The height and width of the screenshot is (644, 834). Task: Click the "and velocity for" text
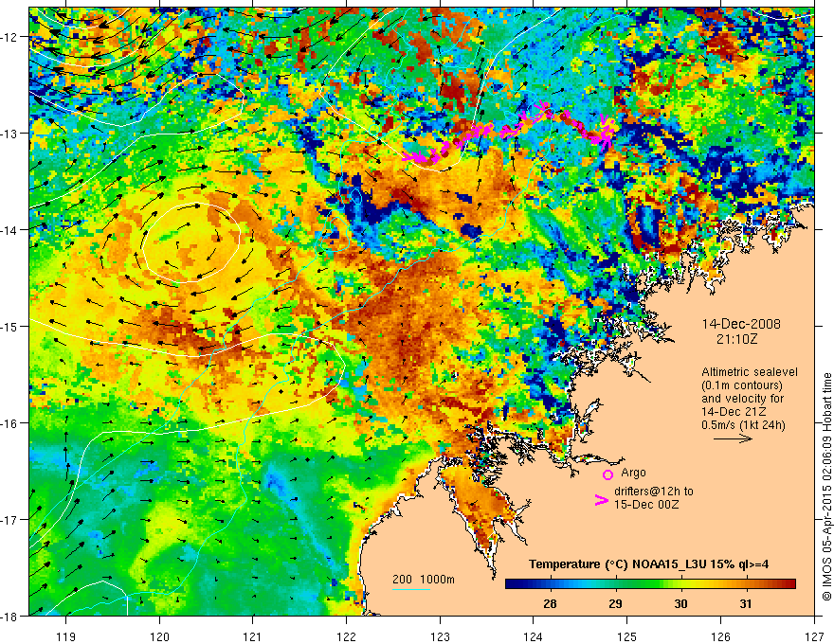pyautogui.click(x=742, y=399)
